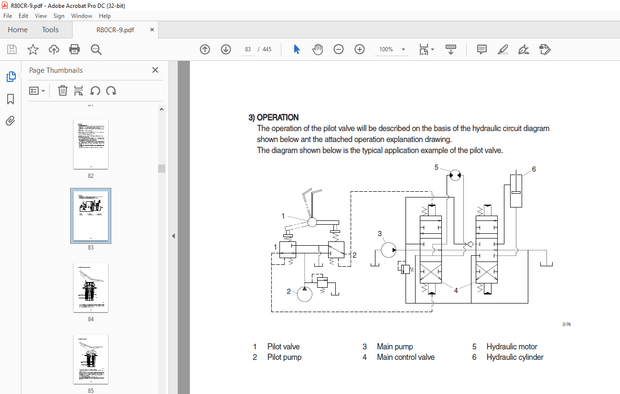Image resolution: width=620 pixels, height=394 pixels.
Task: Delete selected page trash icon
Action: (x=62, y=91)
